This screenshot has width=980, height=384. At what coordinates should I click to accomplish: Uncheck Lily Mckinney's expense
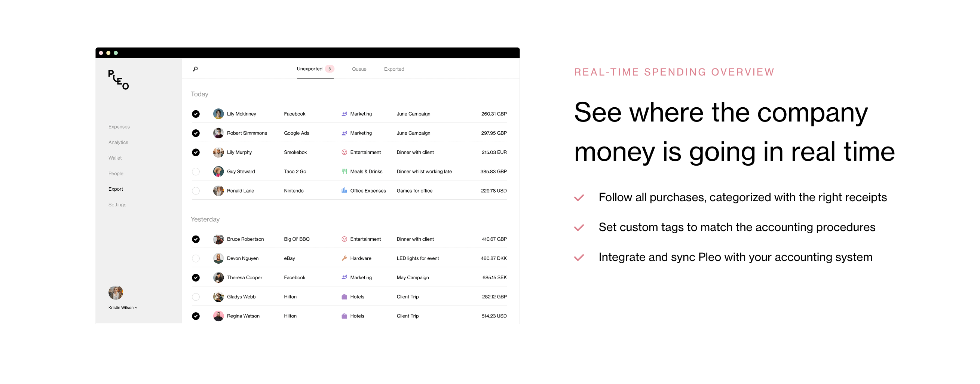click(196, 114)
